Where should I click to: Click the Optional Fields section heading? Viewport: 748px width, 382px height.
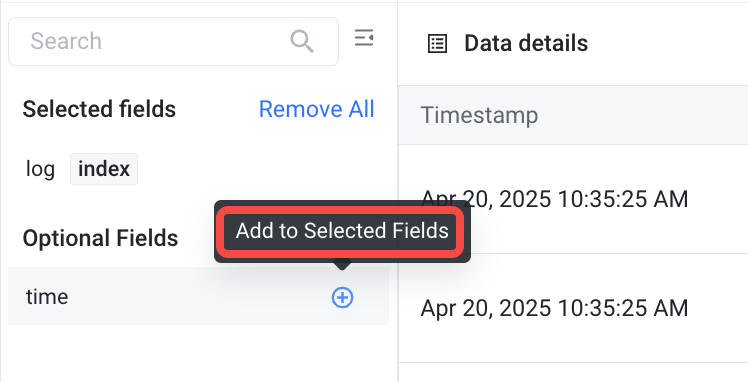click(x=100, y=238)
